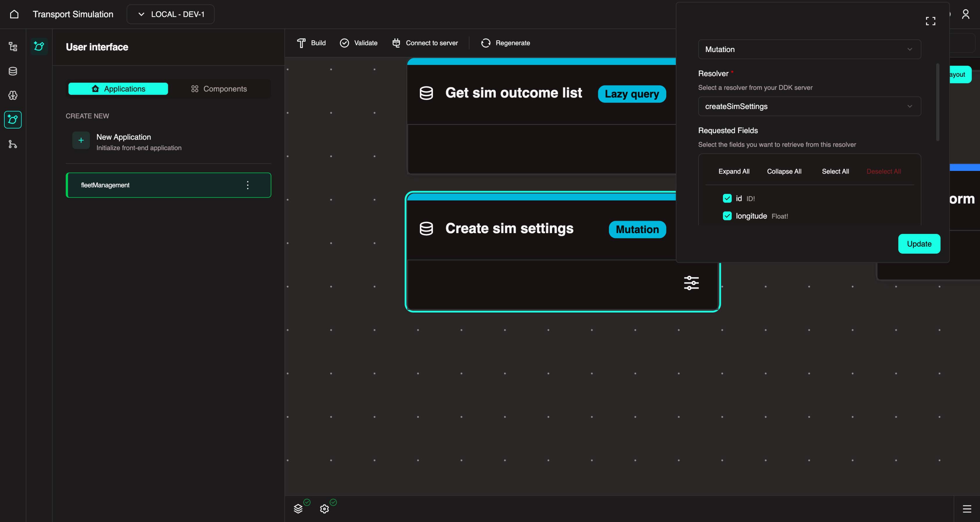
Task: Click the popup vertical scrollbar
Action: coord(937,102)
